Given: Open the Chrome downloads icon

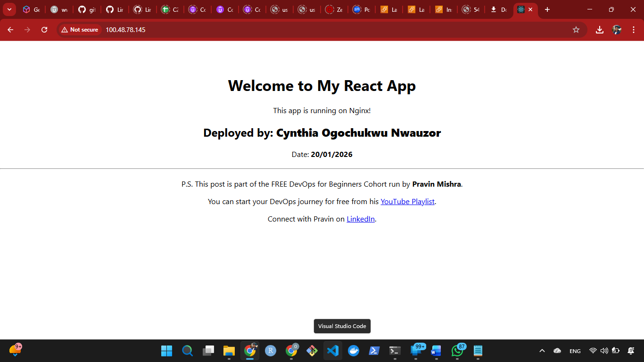Looking at the screenshot, I should point(600,30).
